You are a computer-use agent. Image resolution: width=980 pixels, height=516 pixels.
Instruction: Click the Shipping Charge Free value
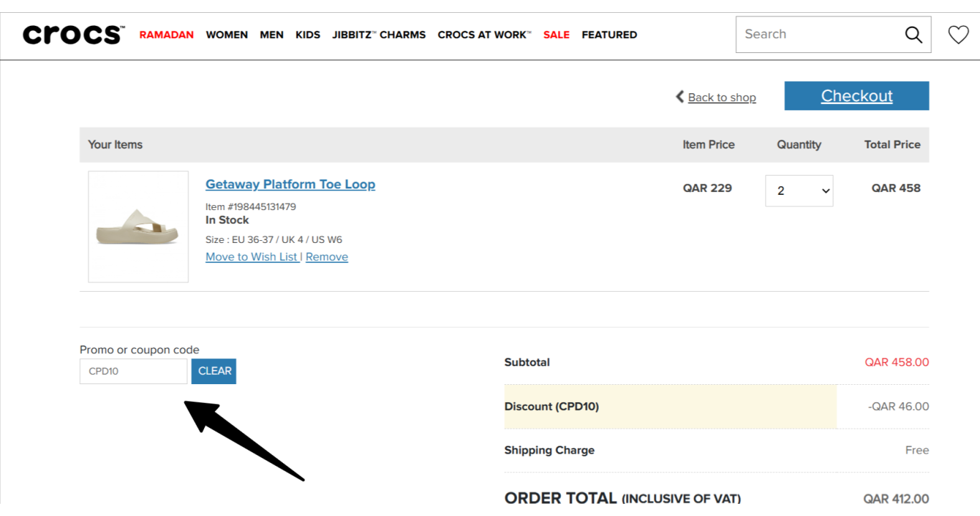pyautogui.click(x=917, y=450)
